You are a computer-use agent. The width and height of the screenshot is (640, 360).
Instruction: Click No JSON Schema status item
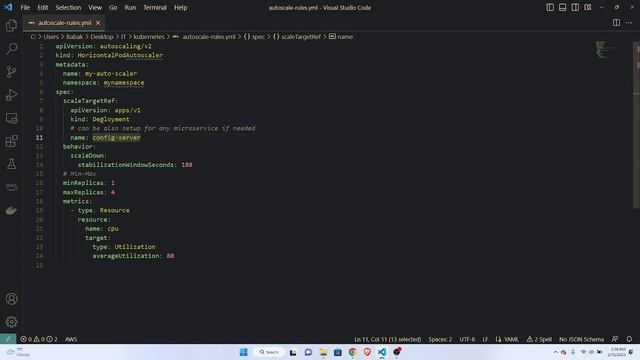coord(581,339)
